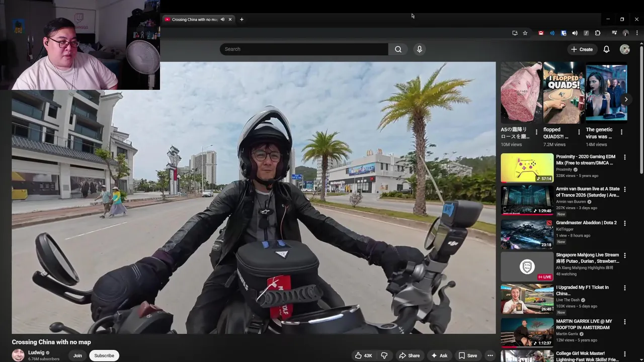The height and width of the screenshot is (362, 644).
Task: Open Singapore Mahjong LIVE thumbnail
Action: (527, 266)
